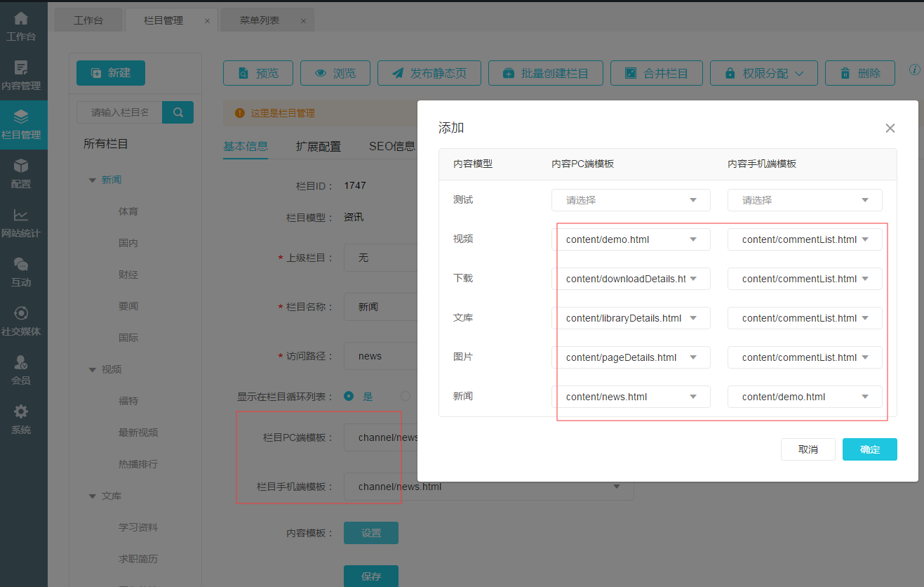
Task: Close the 添加 dialog with X
Action: pyautogui.click(x=890, y=128)
